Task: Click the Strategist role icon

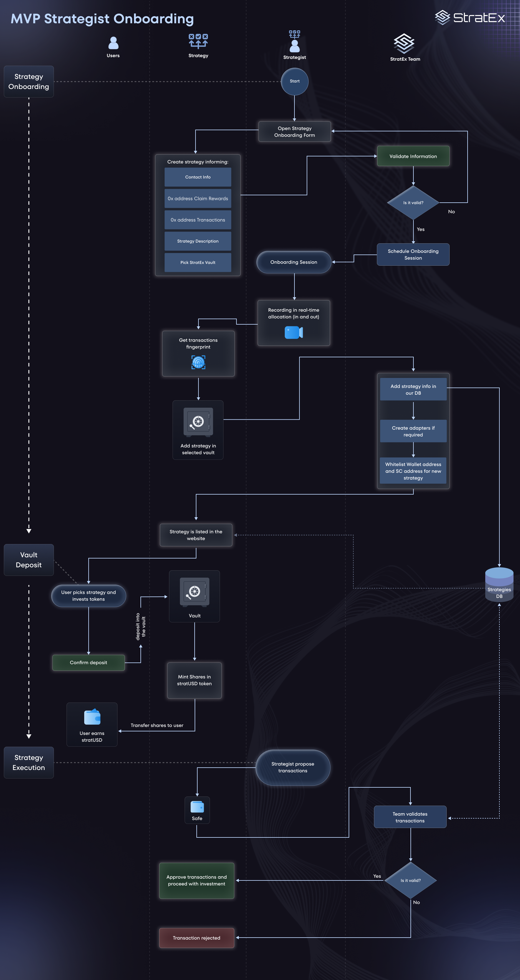Action: coord(294,42)
